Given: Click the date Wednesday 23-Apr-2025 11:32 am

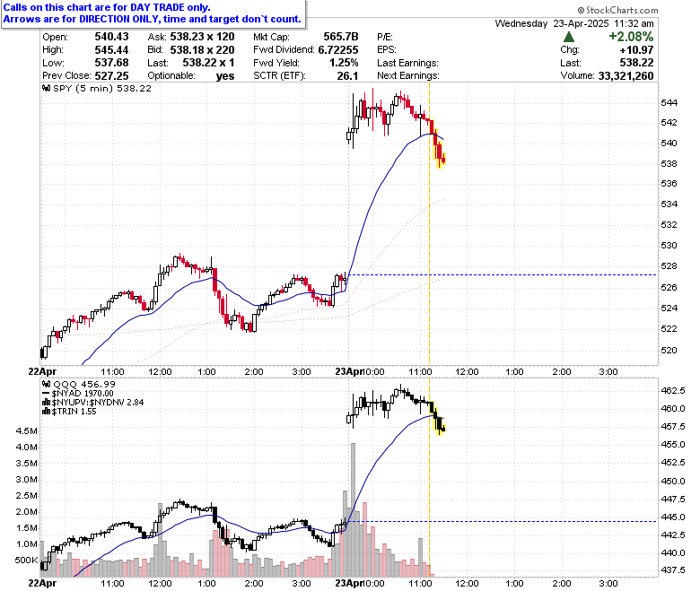Looking at the screenshot, I should pos(574,23).
